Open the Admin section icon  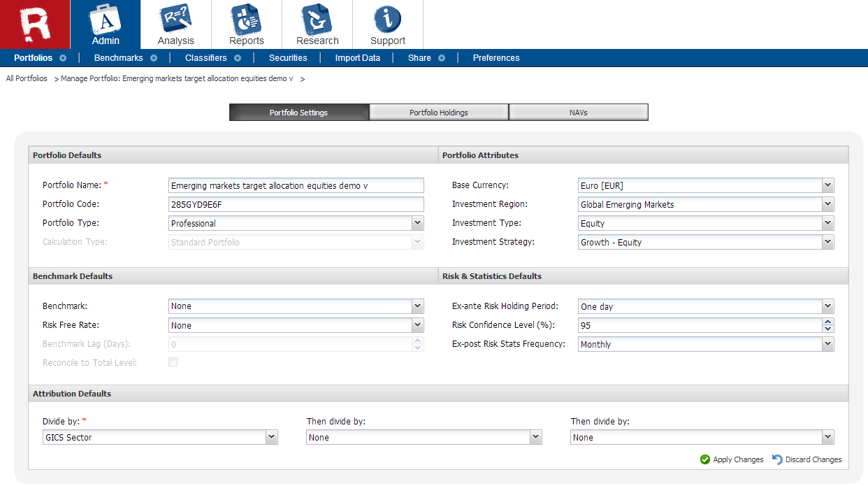pos(106,19)
